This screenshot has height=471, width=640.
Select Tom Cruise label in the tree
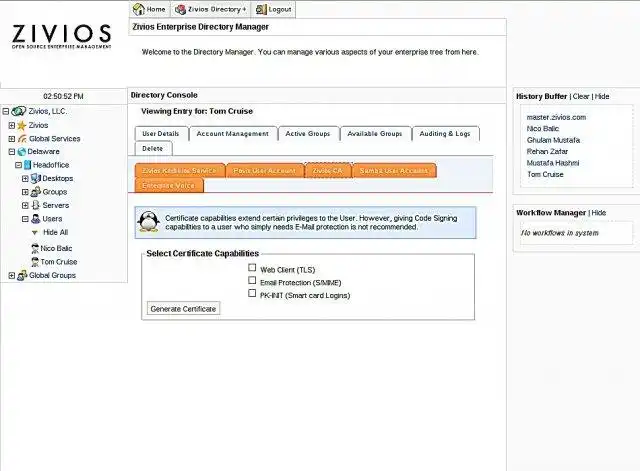59,262
